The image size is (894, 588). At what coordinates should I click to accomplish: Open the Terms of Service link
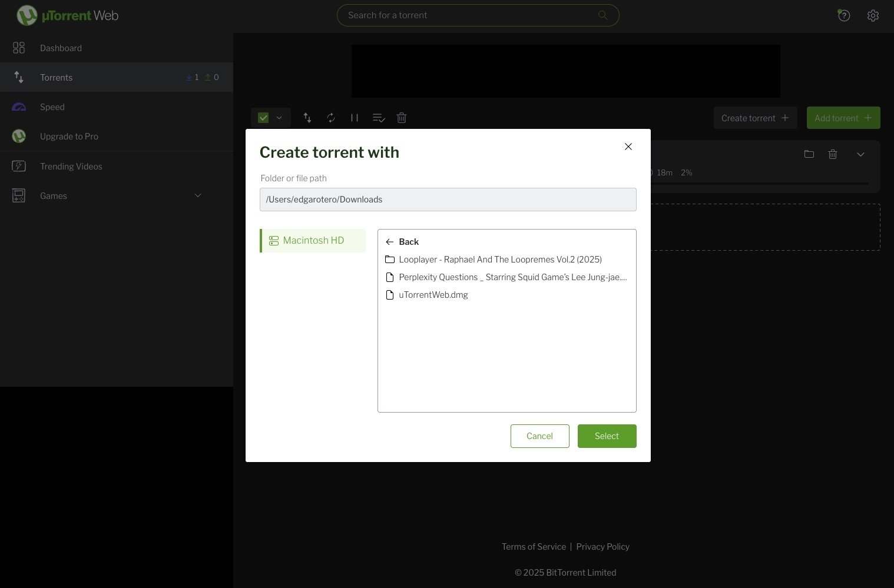(534, 547)
